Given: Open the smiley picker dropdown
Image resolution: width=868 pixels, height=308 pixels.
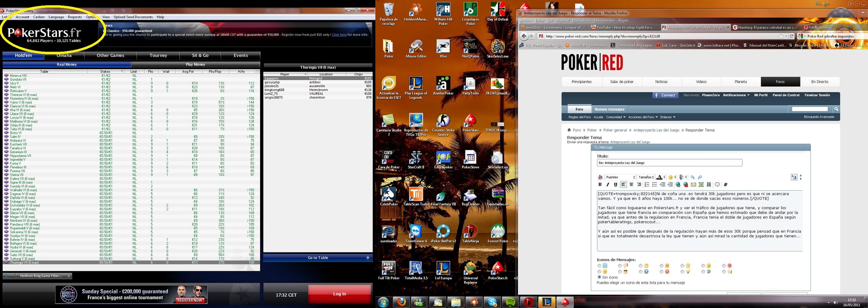Looking at the screenshot, I should coord(675,177).
